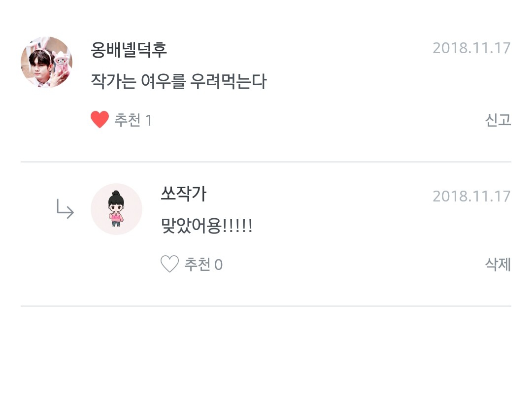Screen dimensions: 532x399
Task: Report the comment with 신고
Action: [498, 120]
